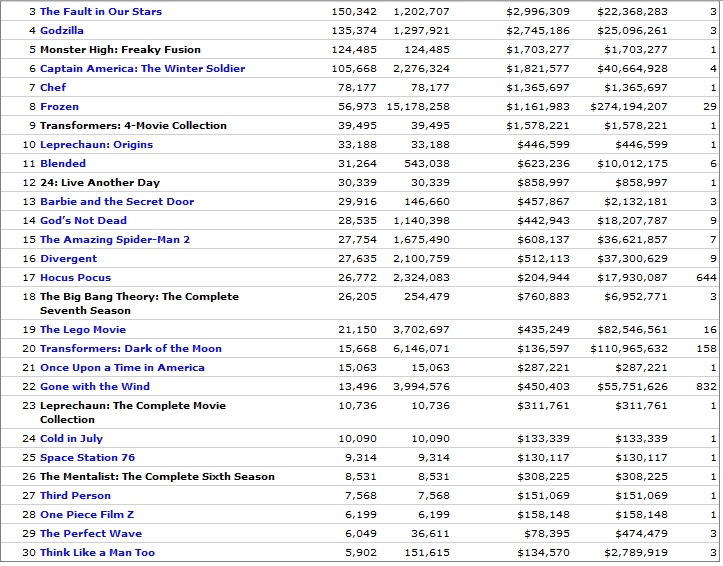The width and height of the screenshot is (723, 566).
Task: Open the Blended movie page
Action: tap(63, 164)
